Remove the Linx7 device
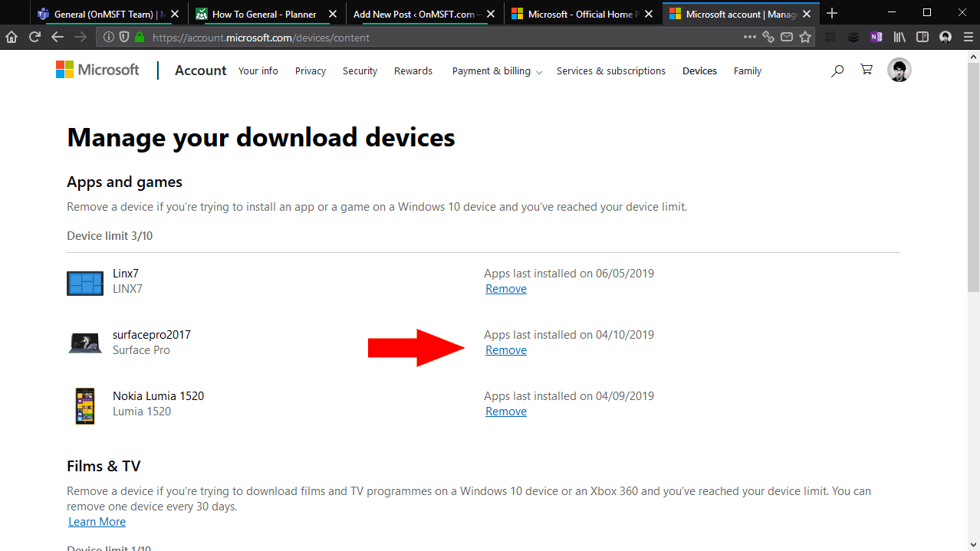 (506, 289)
